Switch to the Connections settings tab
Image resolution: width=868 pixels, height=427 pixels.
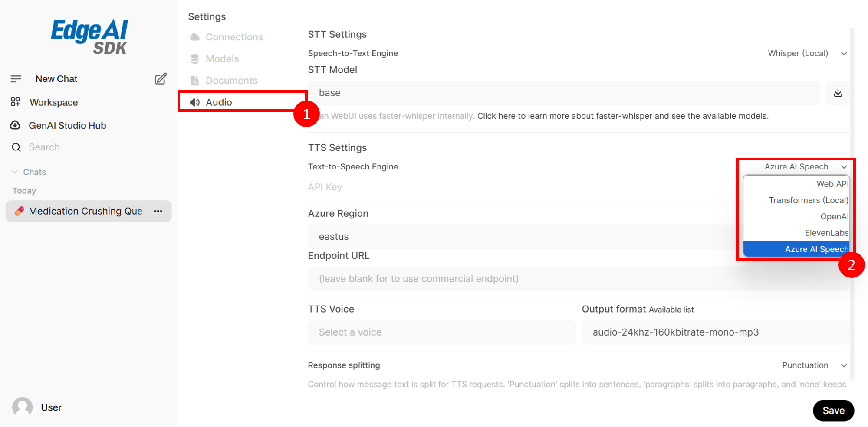[x=234, y=37]
